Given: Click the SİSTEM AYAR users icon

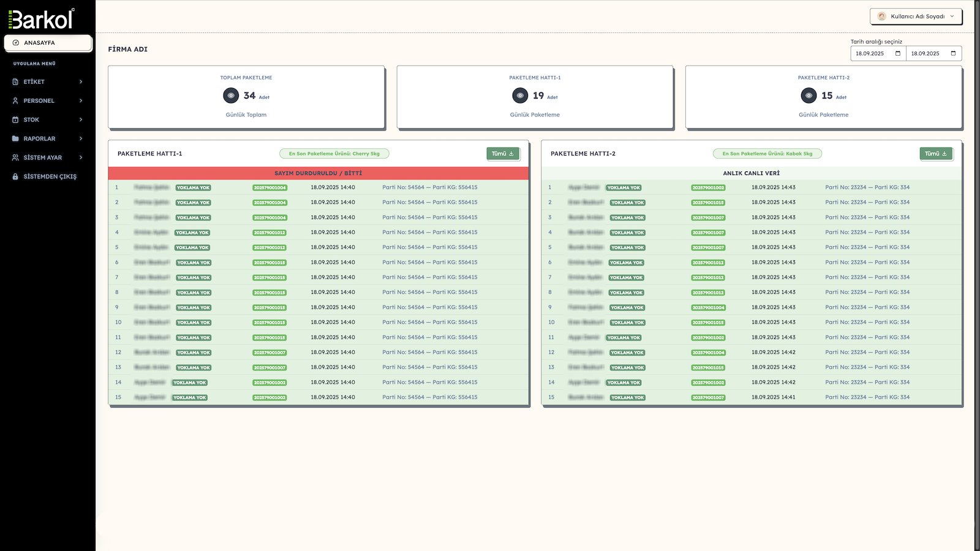Looking at the screenshot, I should (15, 157).
